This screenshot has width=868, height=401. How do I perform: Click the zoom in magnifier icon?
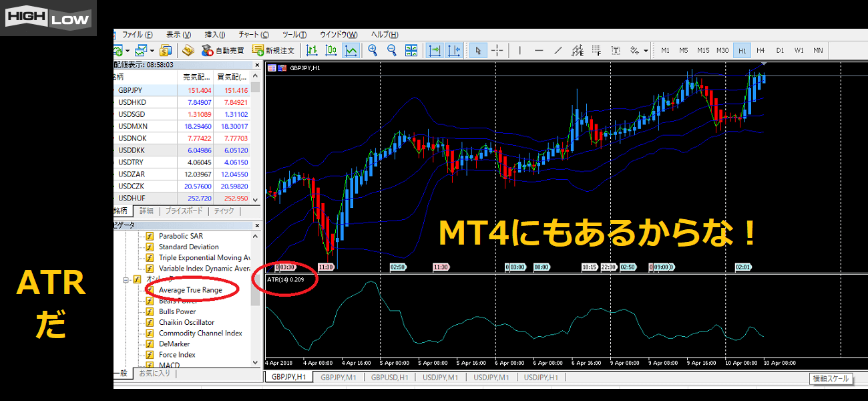[x=373, y=50]
